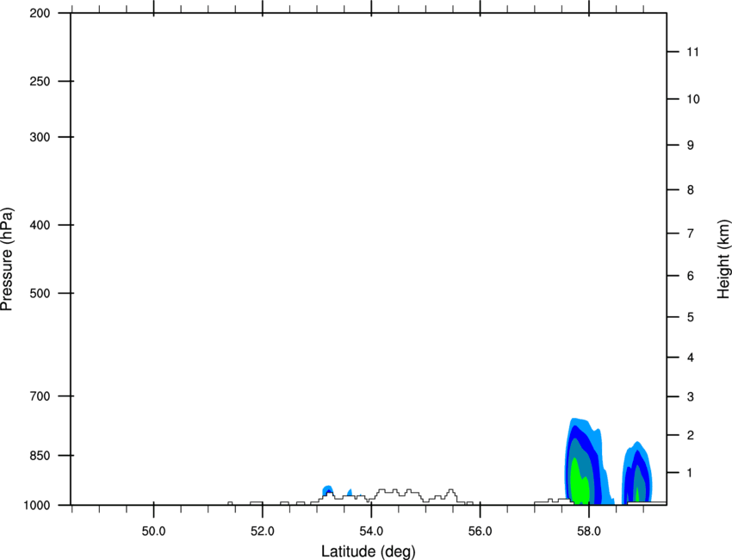Screen dimensions: 732x560
Task: Click the 'Pressure (hPa)' axis title
Action: tap(7, 259)
